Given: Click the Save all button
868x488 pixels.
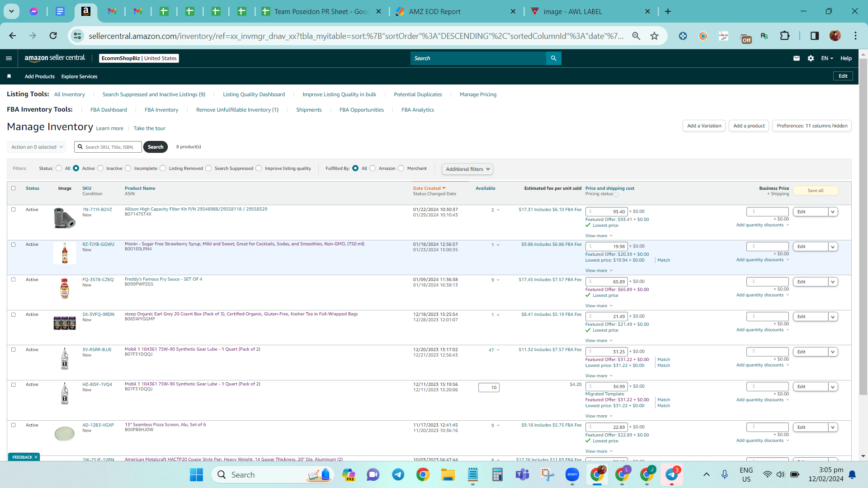Looking at the screenshot, I should tap(816, 191).
